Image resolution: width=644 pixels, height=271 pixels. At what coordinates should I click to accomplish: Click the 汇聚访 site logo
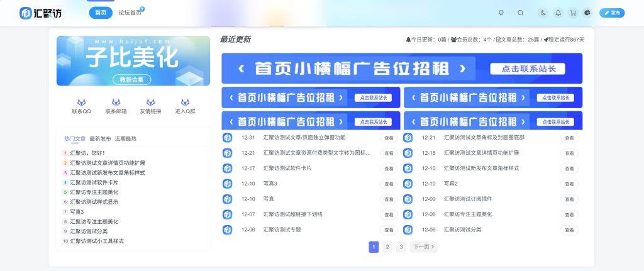click(41, 13)
